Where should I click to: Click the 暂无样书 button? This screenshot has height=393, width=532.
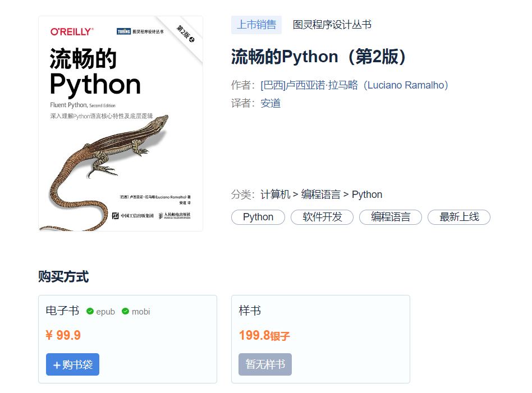[x=265, y=364]
